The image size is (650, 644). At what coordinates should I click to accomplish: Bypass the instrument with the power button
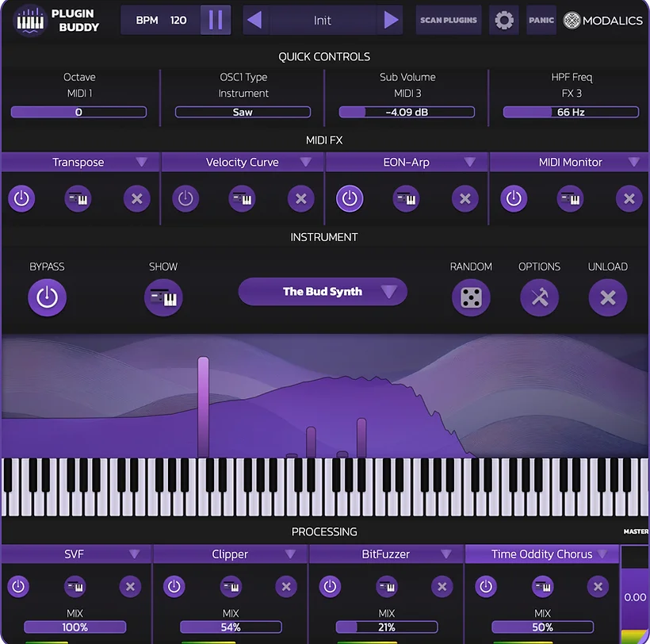[47, 298]
